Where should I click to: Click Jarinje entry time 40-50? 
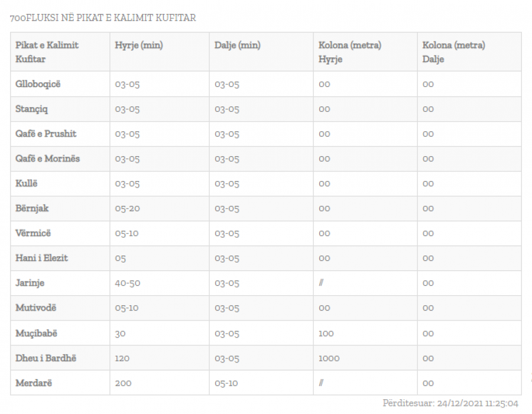127,283
